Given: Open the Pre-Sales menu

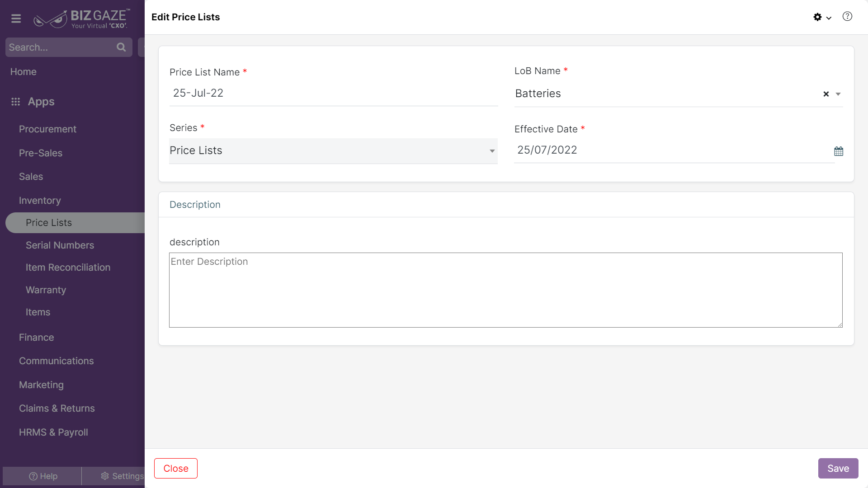Looking at the screenshot, I should [41, 153].
